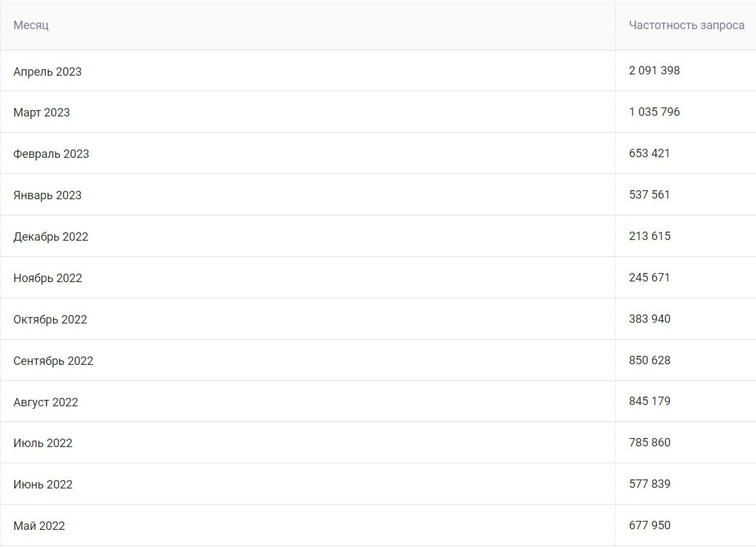Click the 677 950 frequency value

(649, 525)
